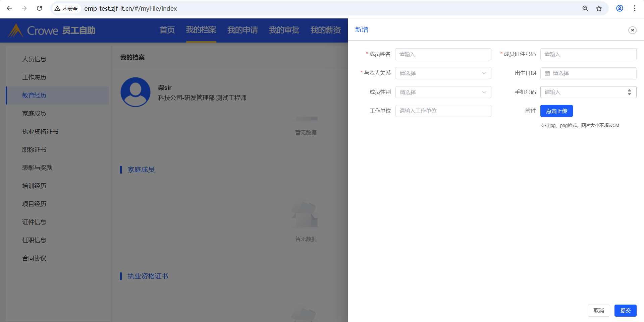Select 证件信息 in the sidebar

tap(57, 222)
